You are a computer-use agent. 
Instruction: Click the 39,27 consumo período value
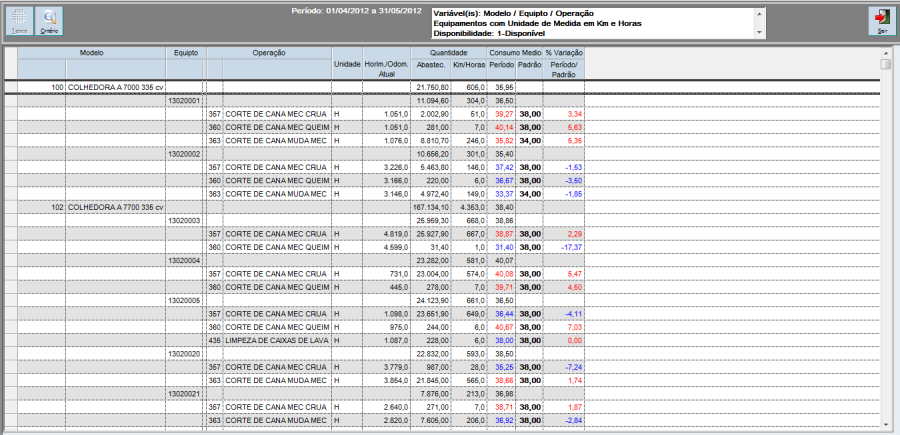[501, 114]
